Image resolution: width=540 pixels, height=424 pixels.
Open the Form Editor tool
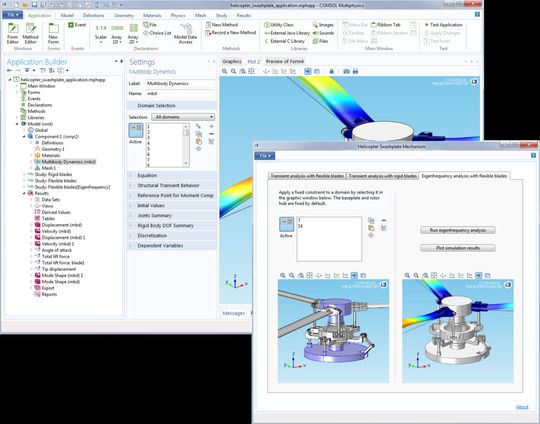[x=13, y=33]
